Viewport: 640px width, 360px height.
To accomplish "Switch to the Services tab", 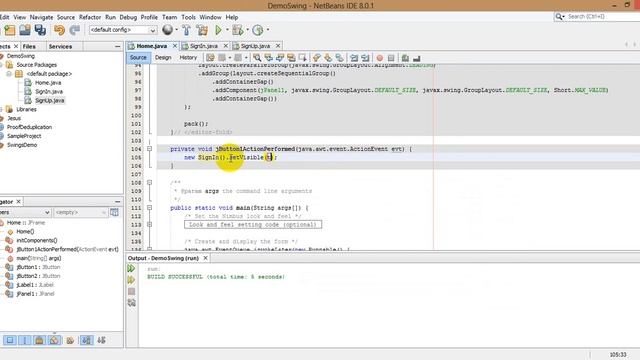I will click(60, 47).
